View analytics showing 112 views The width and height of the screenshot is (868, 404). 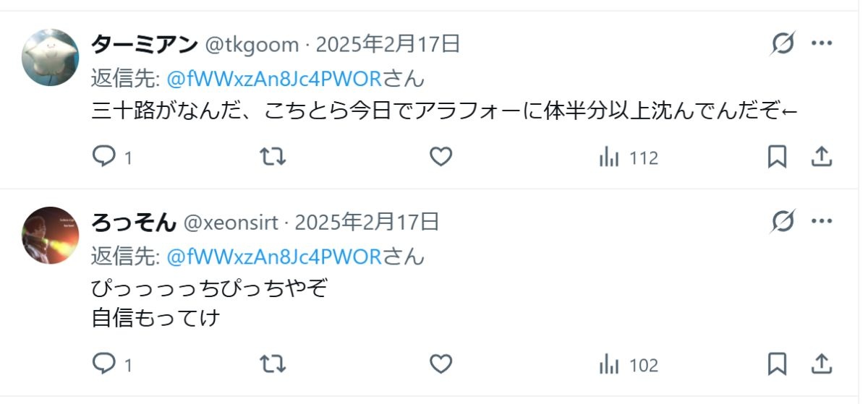pos(628,158)
